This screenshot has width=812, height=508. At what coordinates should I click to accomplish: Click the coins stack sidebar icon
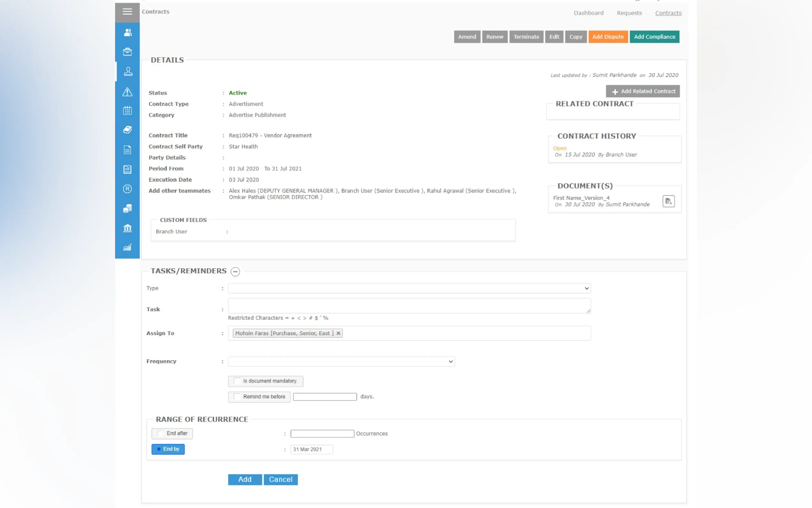pyautogui.click(x=127, y=209)
